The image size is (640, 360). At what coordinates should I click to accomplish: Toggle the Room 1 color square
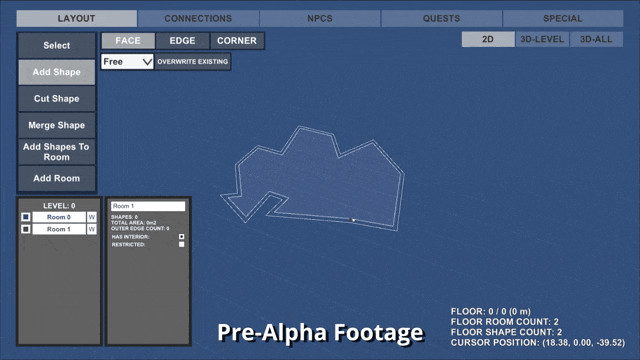26,229
